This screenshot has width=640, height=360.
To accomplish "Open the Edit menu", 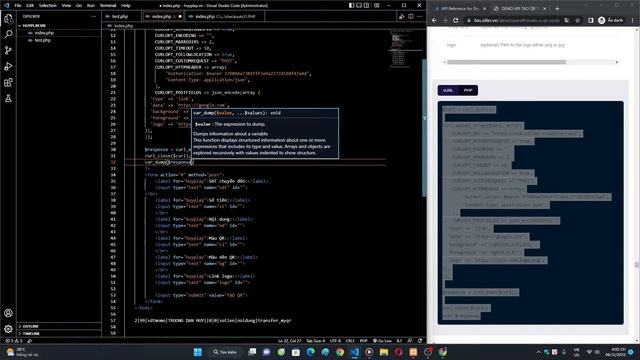I will 30,6.
